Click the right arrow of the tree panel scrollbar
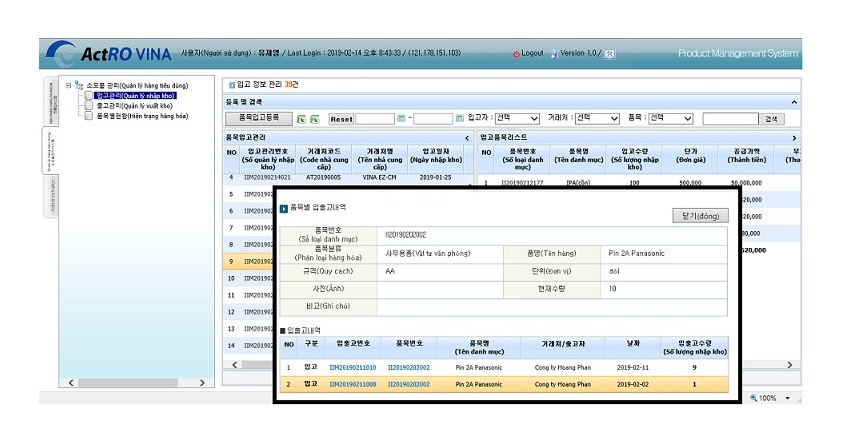 point(202,383)
